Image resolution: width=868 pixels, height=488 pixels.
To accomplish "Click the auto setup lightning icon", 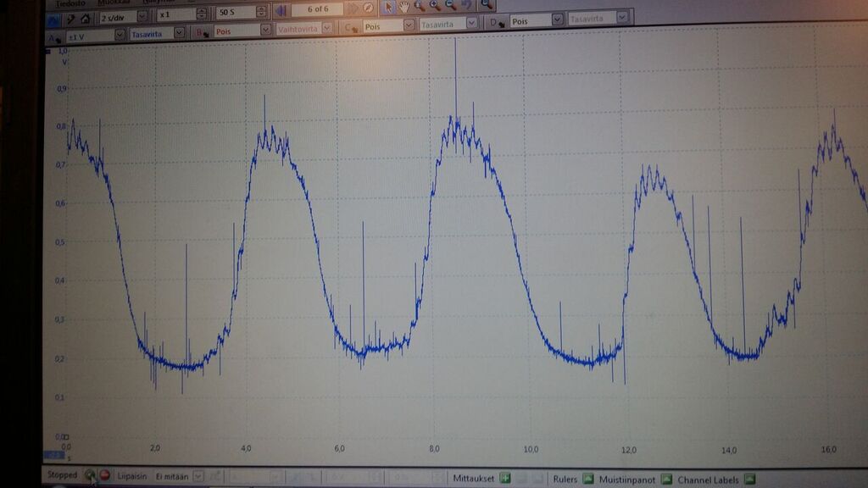I will click(x=71, y=19).
